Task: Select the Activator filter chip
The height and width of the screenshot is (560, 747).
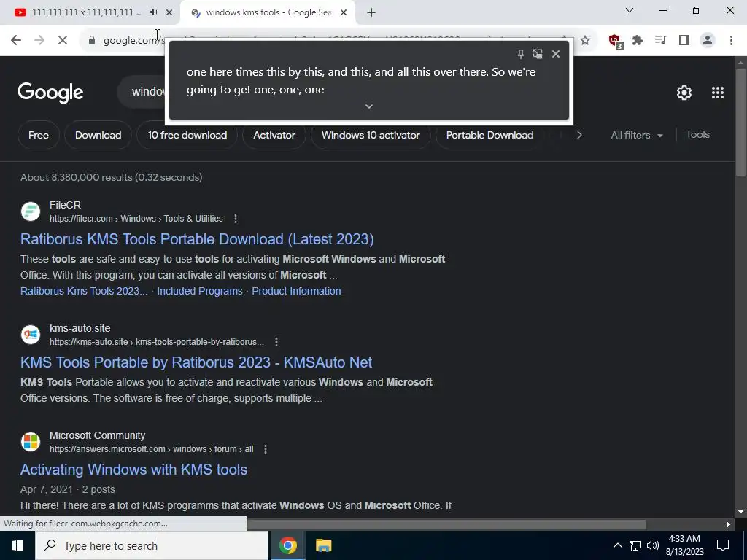Action: click(274, 135)
